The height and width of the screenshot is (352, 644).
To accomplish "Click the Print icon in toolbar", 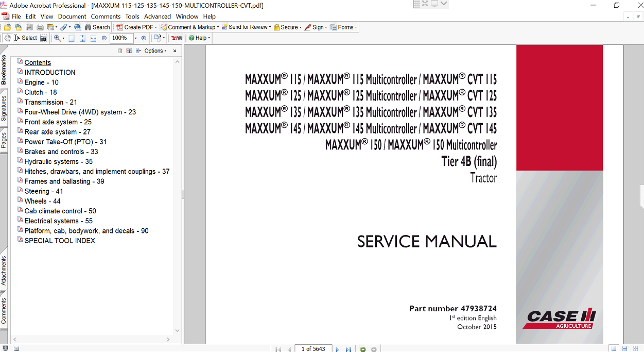I will pos(39,27).
